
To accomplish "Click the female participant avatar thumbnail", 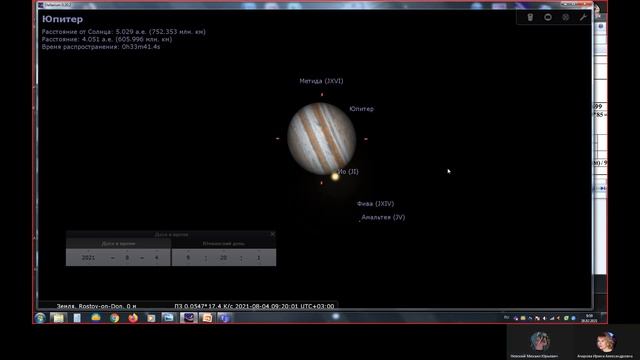I will click(x=605, y=342).
